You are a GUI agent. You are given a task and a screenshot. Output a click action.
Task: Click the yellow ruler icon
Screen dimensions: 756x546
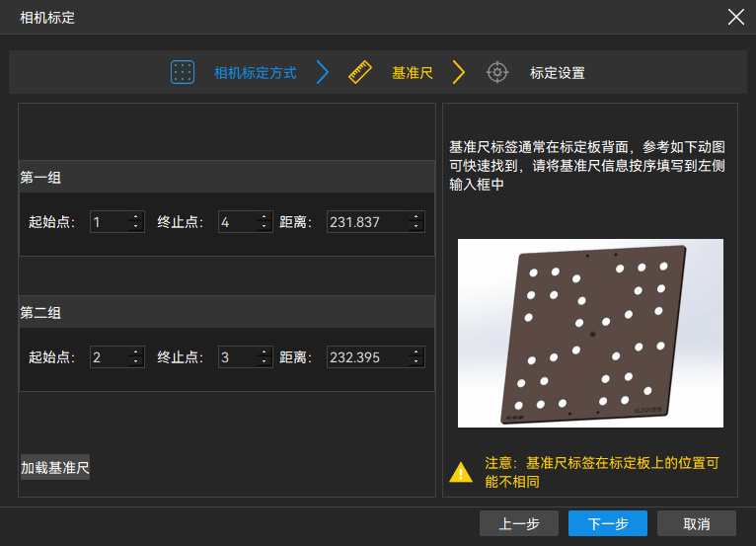click(x=360, y=72)
